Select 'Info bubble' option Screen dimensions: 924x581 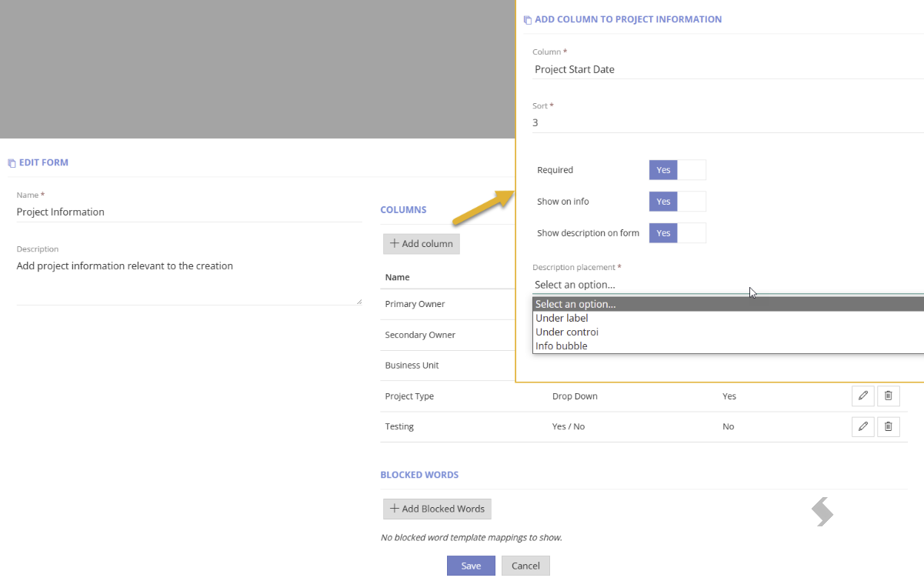coord(728,346)
